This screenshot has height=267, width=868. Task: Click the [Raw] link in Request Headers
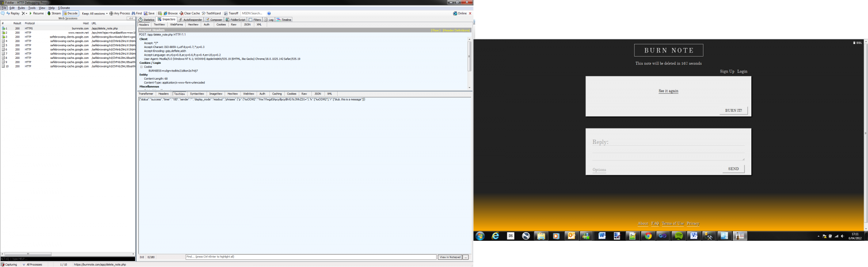(x=436, y=30)
